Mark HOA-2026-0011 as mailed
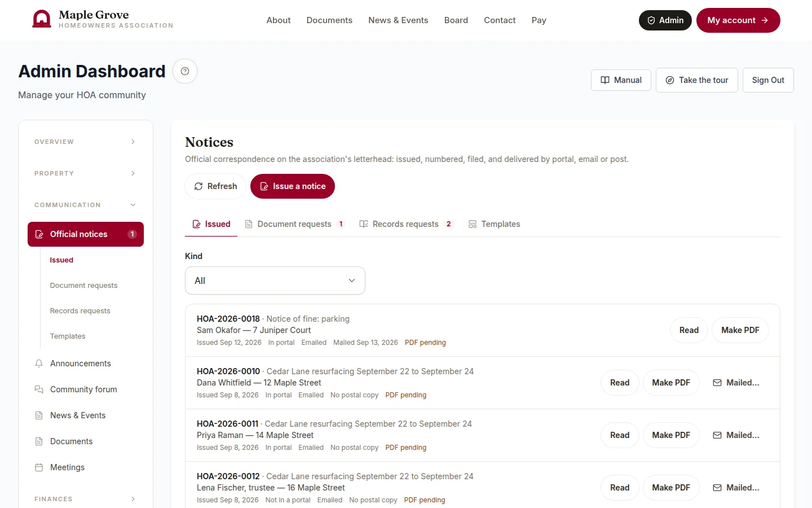The width and height of the screenshot is (812, 508). coord(736,435)
